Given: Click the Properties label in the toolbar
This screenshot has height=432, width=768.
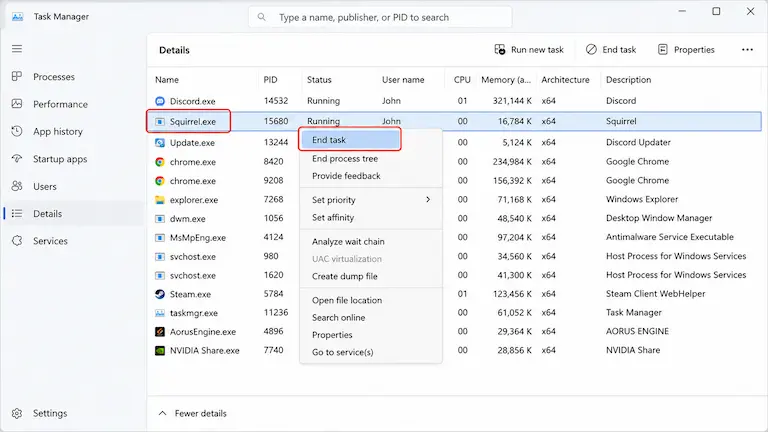Looking at the screenshot, I should tap(694, 49).
